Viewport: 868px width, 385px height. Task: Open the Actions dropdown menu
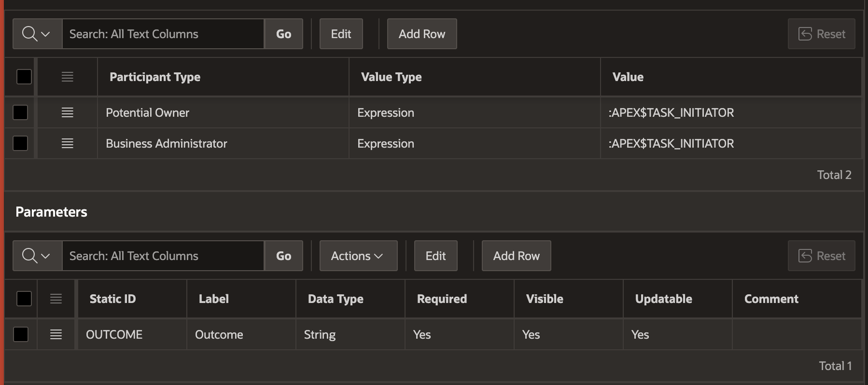(x=358, y=256)
